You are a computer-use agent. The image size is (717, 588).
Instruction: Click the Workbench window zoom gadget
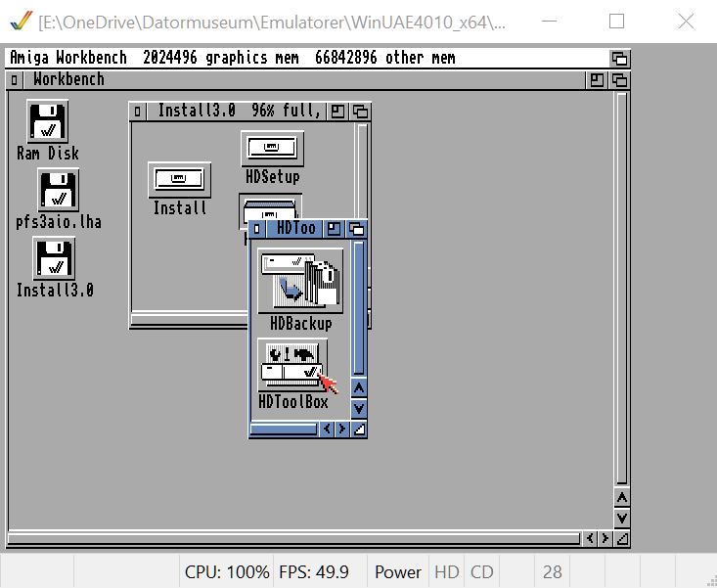597,80
